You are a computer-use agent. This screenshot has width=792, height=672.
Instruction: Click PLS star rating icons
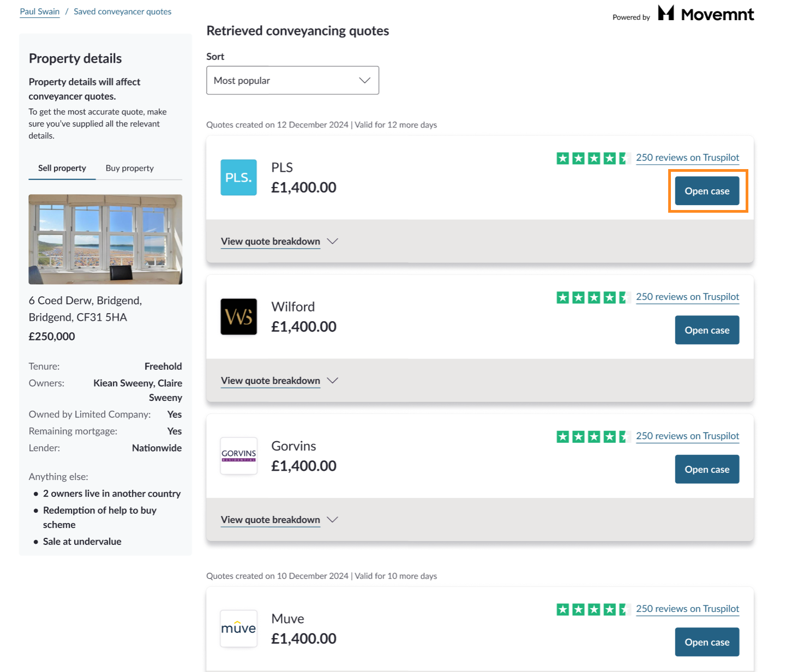[x=593, y=158]
